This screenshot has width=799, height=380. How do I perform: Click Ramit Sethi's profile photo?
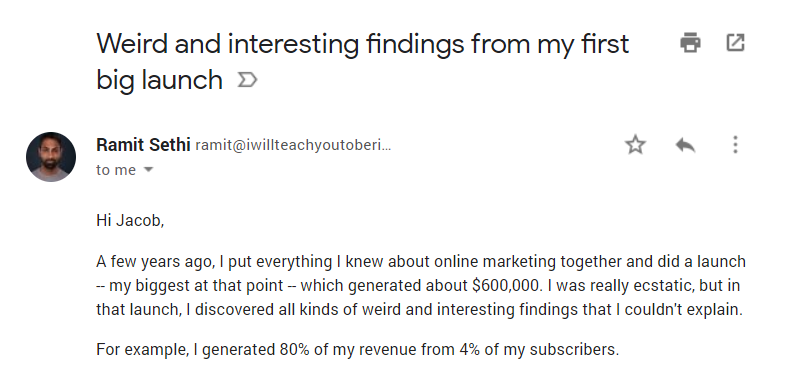pyautogui.click(x=51, y=157)
